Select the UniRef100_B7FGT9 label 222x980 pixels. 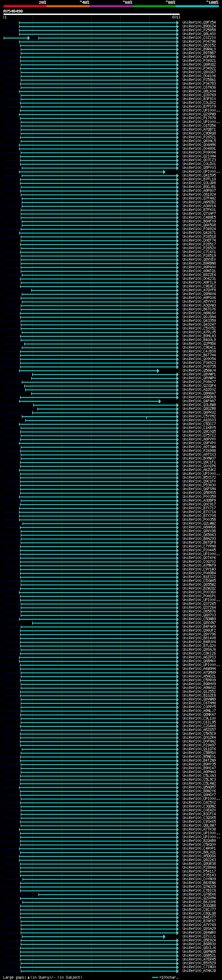coord(199,107)
